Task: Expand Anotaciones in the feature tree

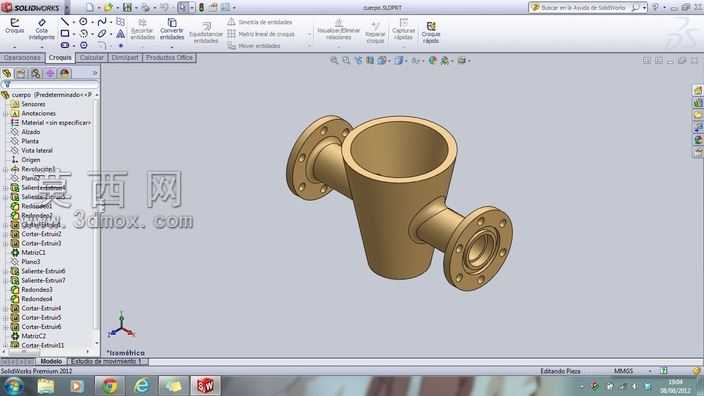Action: 5,114
